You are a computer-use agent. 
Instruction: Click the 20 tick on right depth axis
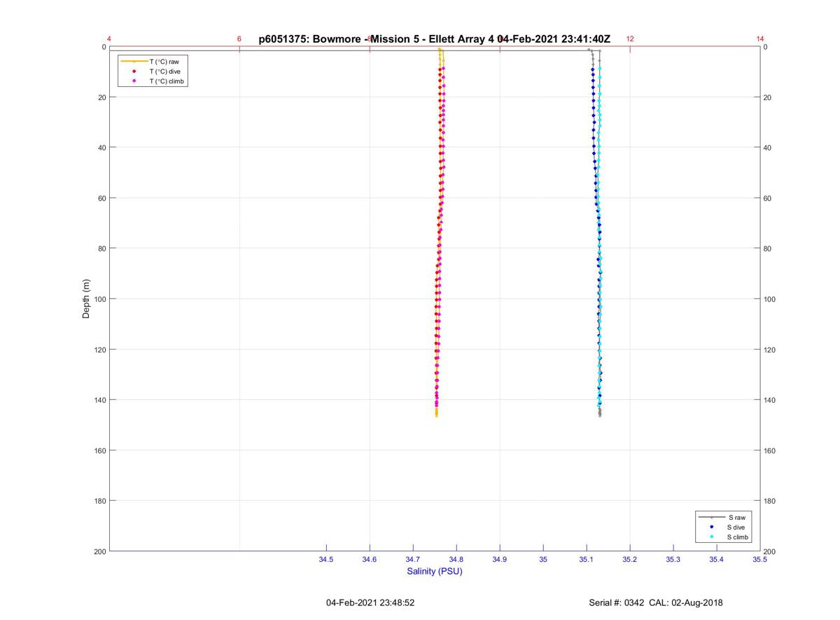pyautogui.click(x=768, y=97)
